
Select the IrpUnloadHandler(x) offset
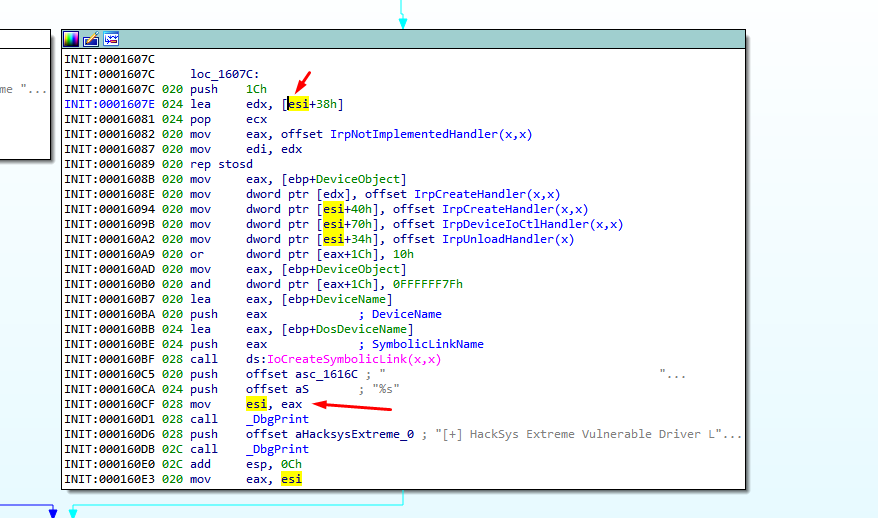(508, 239)
